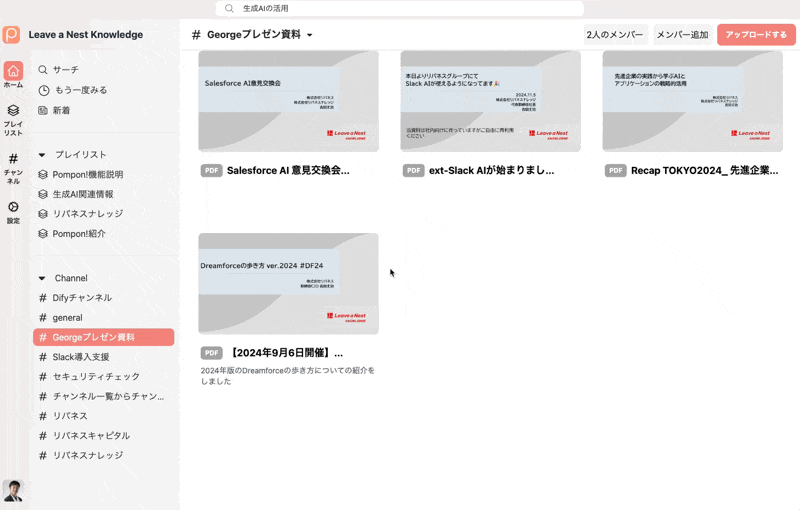Collapse the プレイリスト section
This screenshot has height=510, width=800.
click(x=43, y=155)
